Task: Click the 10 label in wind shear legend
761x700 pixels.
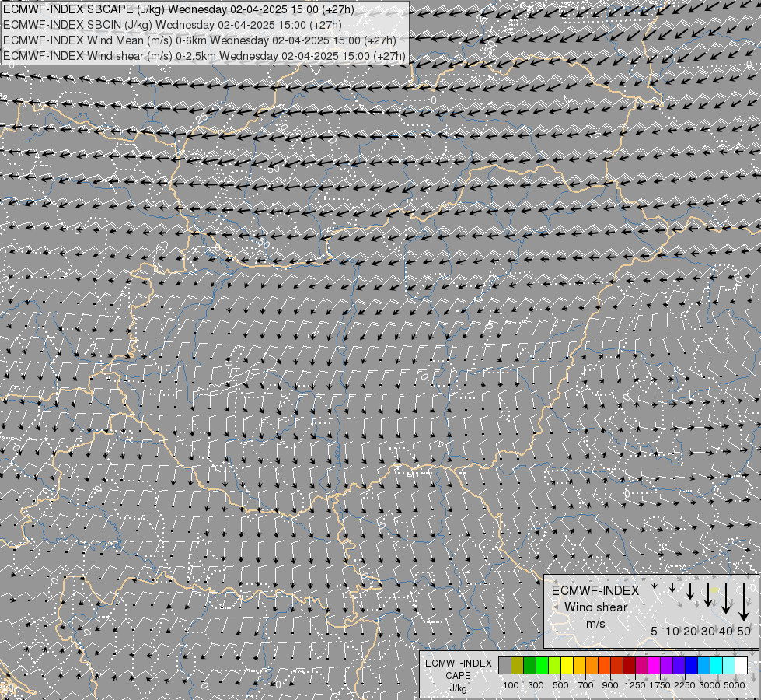Action: click(672, 631)
